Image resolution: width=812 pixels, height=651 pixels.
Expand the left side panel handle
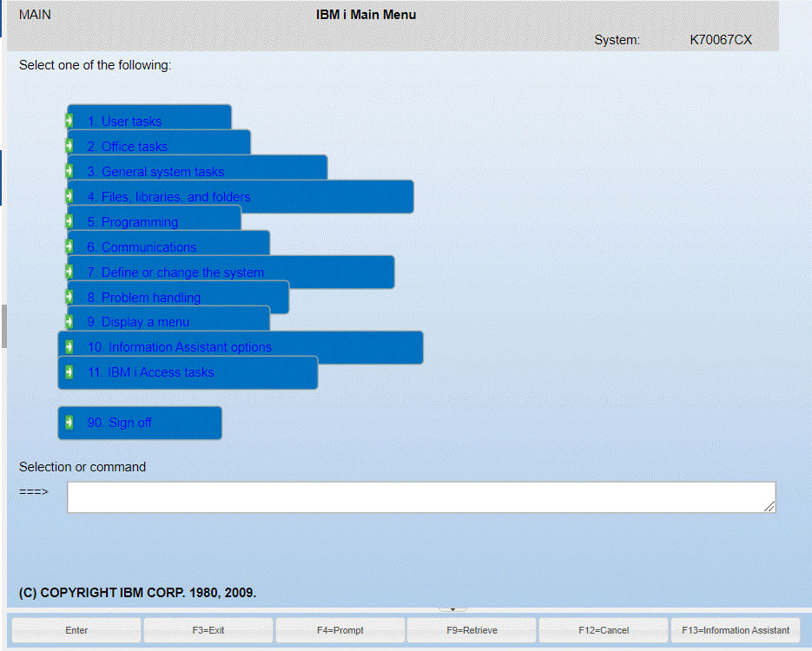(x=3, y=325)
